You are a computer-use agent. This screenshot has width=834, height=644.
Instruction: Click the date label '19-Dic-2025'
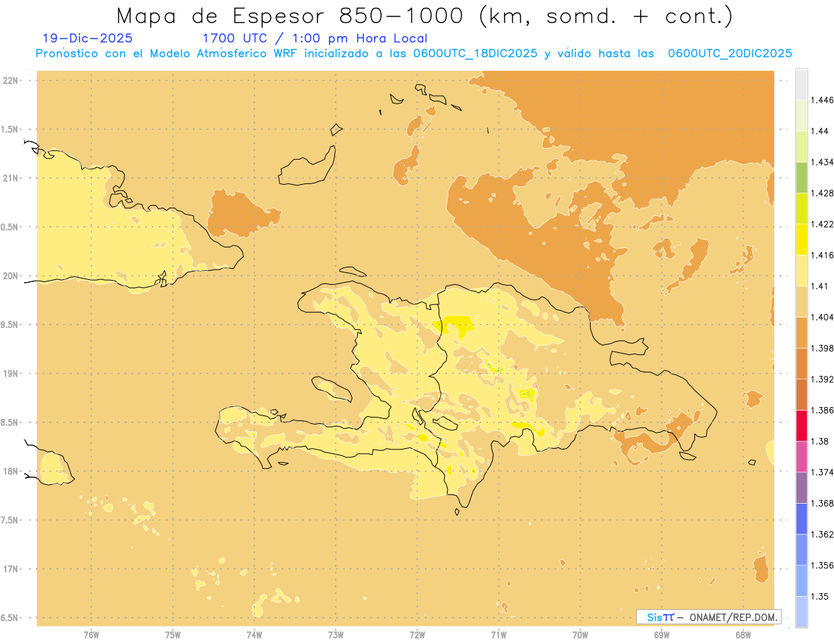(x=88, y=38)
